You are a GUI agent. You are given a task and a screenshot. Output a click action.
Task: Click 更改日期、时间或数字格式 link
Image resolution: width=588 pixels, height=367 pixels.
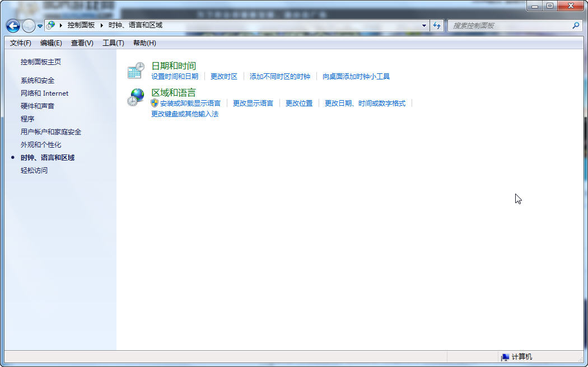365,103
